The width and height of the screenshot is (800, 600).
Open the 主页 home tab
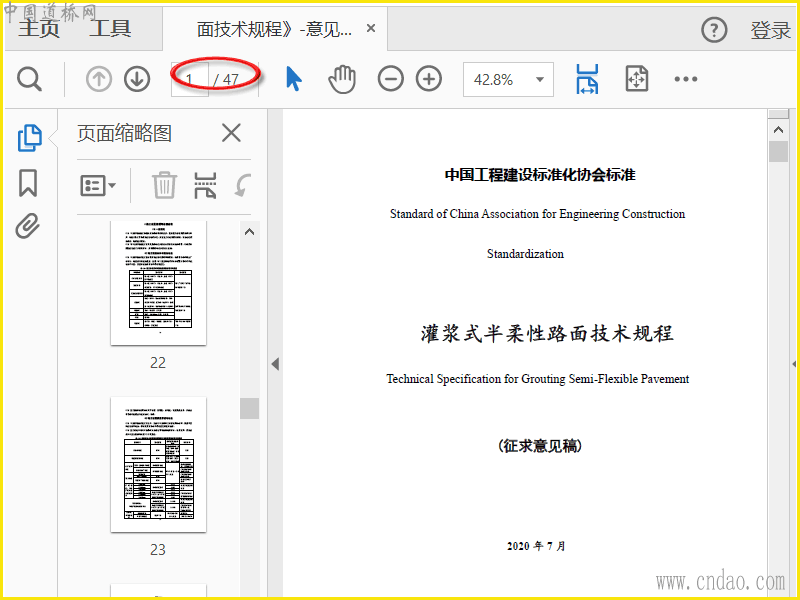click(x=39, y=28)
